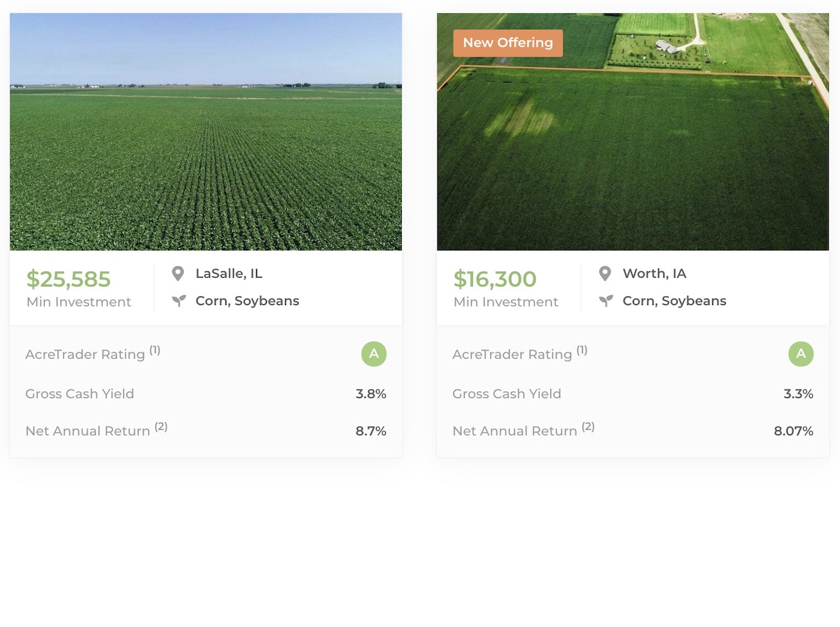Click the $25,585 Min Investment amount

tap(68, 279)
